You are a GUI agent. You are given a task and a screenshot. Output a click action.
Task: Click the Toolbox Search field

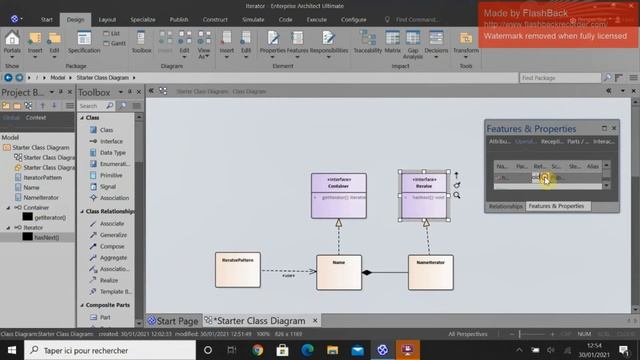point(91,106)
